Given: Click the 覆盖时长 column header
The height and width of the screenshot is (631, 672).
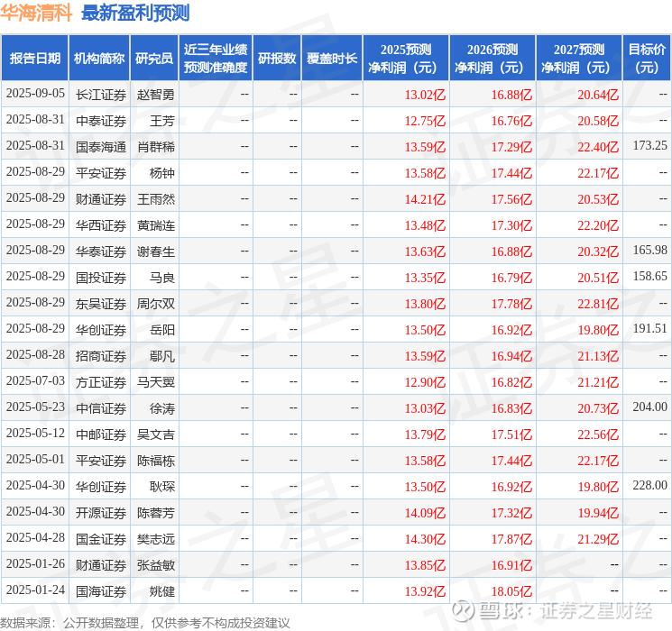Looking at the screenshot, I should coord(332,59).
